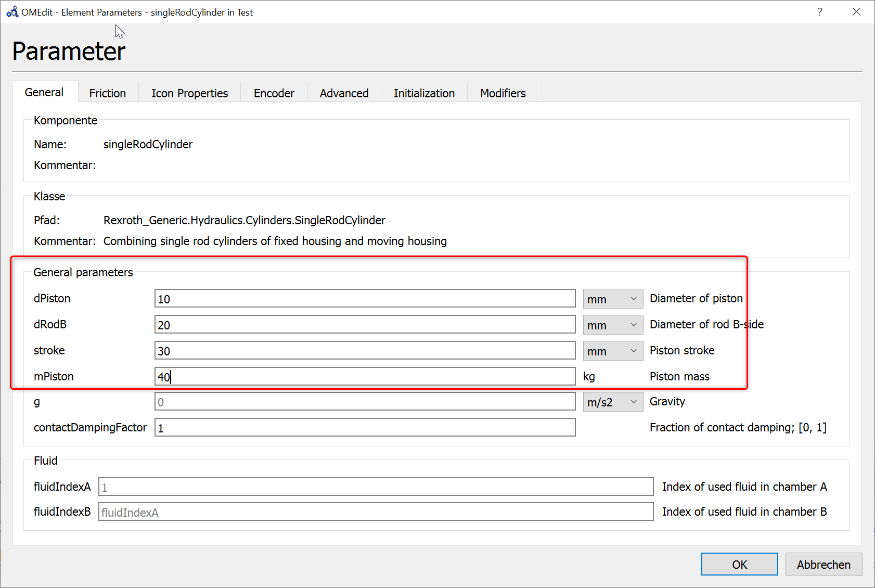Edit the contactDampingFactor value field
Image resolution: width=875 pixels, height=588 pixels.
pyautogui.click(x=364, y=427)
